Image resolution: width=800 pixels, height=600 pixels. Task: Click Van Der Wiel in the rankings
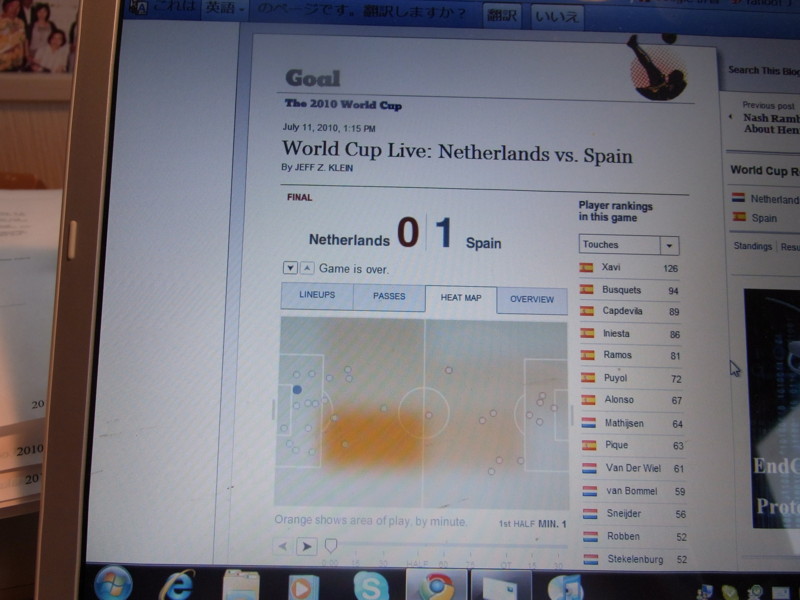point(633,468)
